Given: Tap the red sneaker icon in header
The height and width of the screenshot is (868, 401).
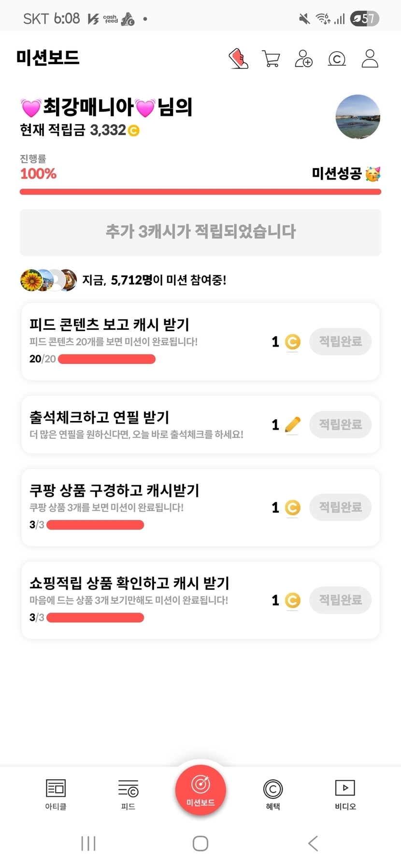Looking at the screenshot, I should pyautogui.click(x=238, y=59).
